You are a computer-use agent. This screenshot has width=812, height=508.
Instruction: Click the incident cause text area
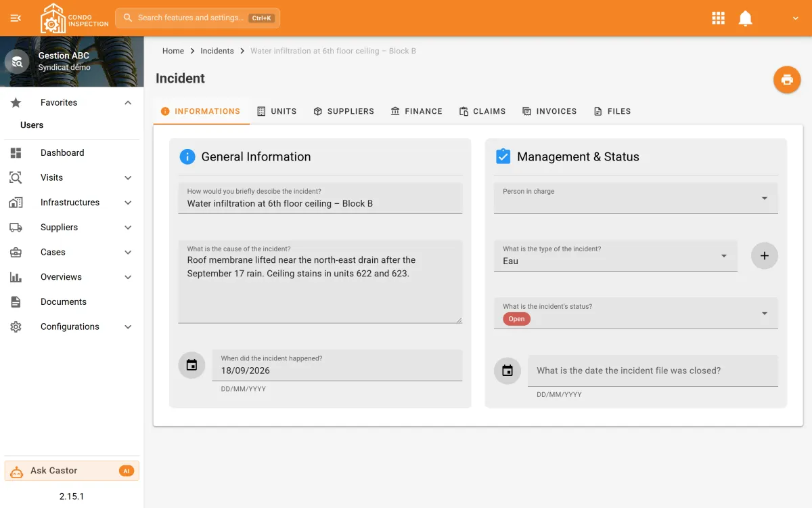tap(320, 282)
